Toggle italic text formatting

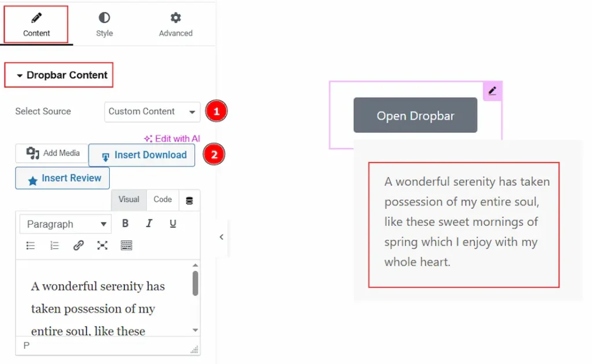[x=149, y=223]
